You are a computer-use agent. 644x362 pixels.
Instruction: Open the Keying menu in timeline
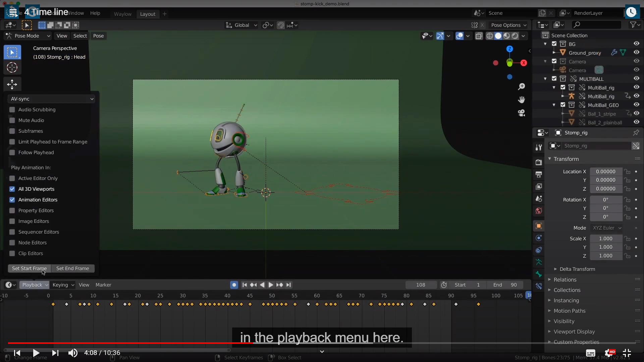[63, 285]
